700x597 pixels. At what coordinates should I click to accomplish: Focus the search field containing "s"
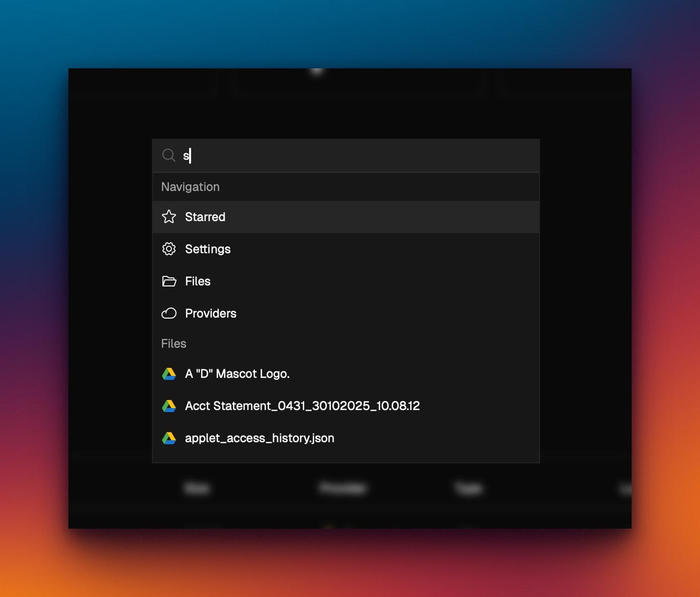tap(352, 155)
